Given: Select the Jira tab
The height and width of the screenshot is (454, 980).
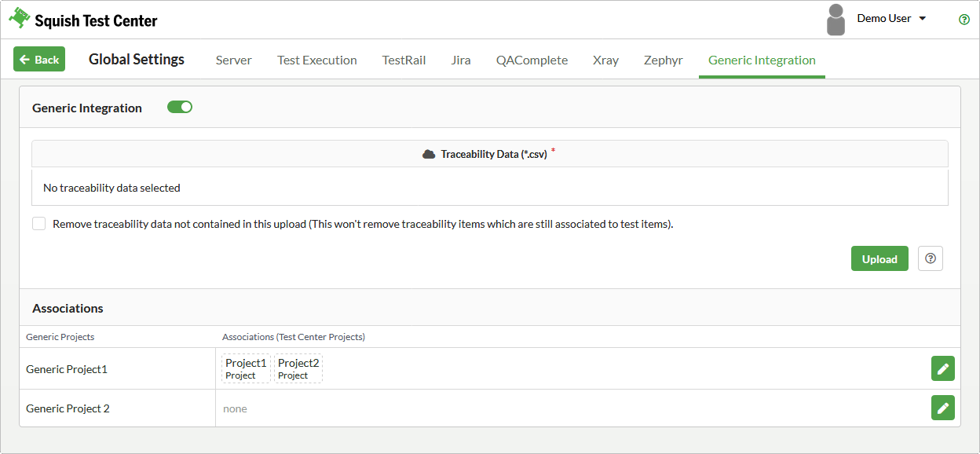Looking at the screenshot, I should tap(461, 60).
